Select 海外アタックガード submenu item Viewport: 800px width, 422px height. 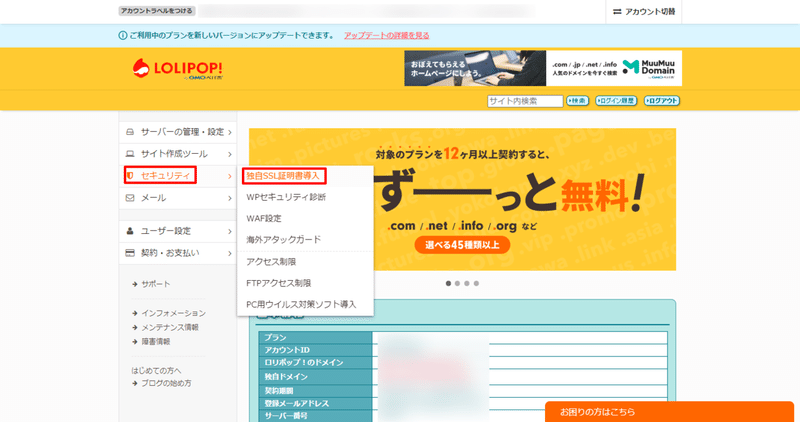pos(284,240)
